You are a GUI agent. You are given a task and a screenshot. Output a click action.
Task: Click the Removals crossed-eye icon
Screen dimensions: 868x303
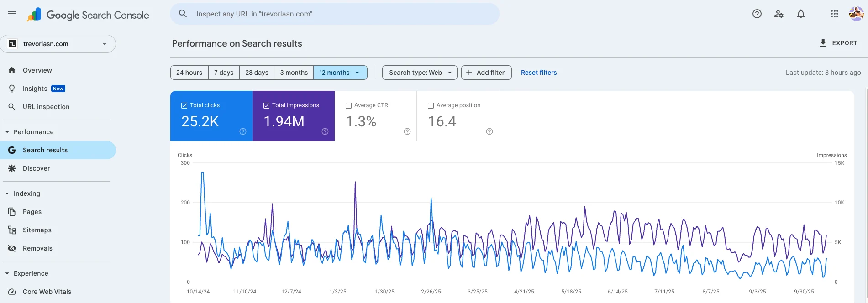[12, 248]
